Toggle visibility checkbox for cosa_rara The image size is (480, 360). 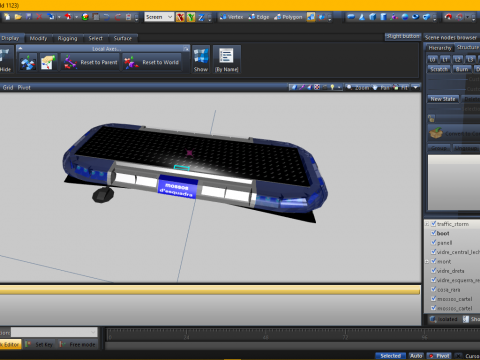click(433, 289)
